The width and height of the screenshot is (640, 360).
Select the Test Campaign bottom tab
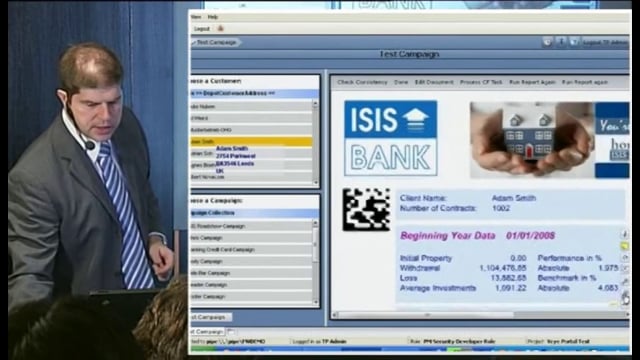(208, 332)
